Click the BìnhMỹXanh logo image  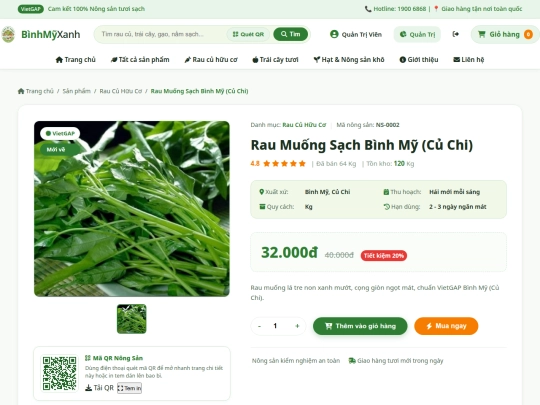8,34
